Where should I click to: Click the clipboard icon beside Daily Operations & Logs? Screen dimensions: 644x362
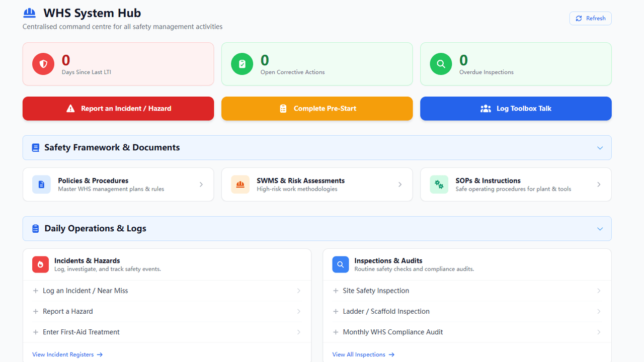35,229
